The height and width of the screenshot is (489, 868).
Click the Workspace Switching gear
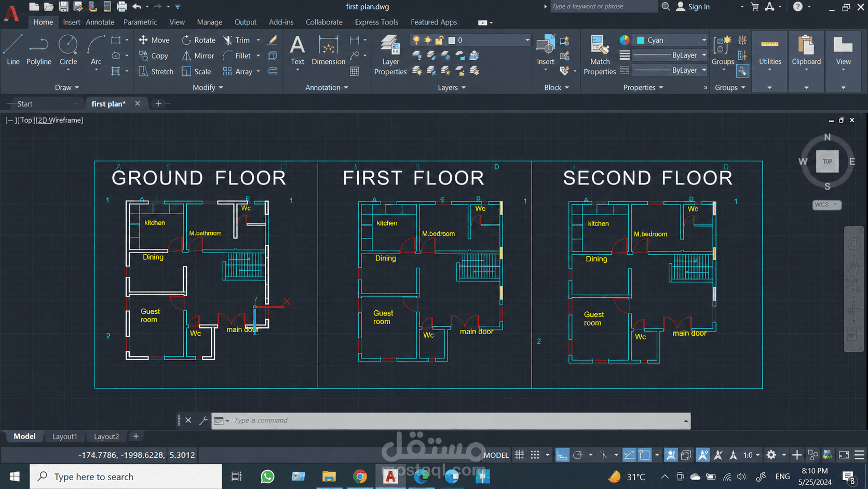click(771, 455)
